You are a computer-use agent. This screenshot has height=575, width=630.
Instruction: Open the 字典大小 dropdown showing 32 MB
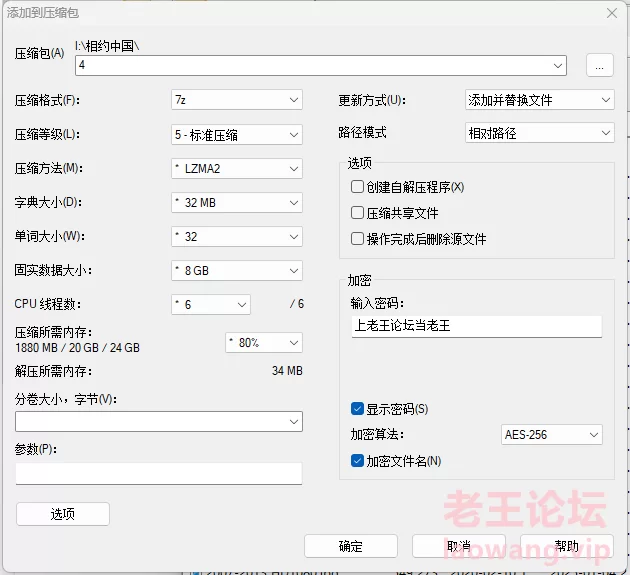237,203
